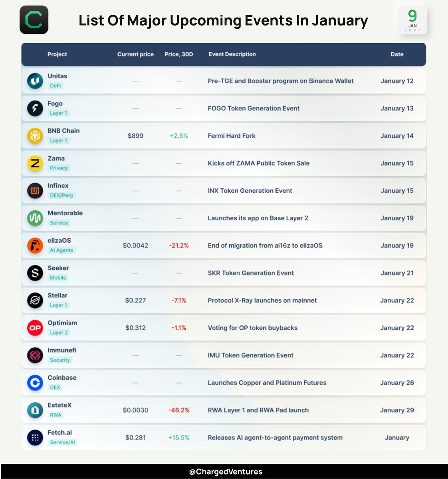Click the RWA tag under EstateX
This screenshot has width=448, height=479.
(56, 415)
